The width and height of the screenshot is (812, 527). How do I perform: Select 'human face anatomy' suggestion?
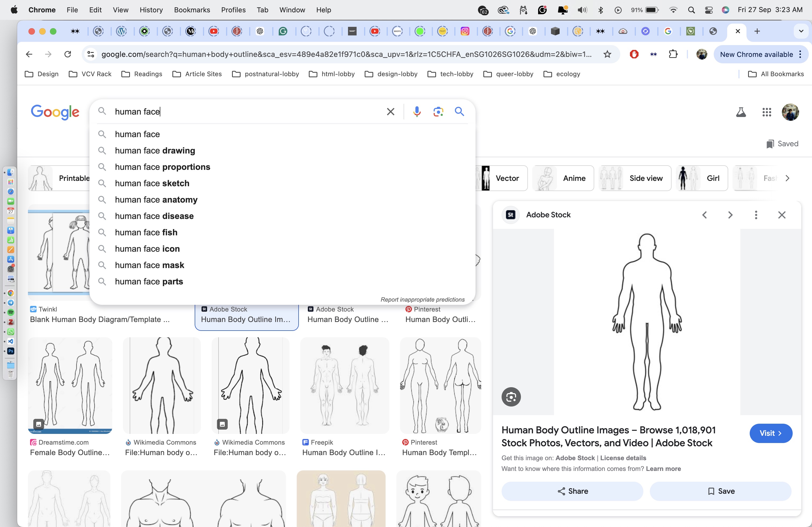point(156,200)
